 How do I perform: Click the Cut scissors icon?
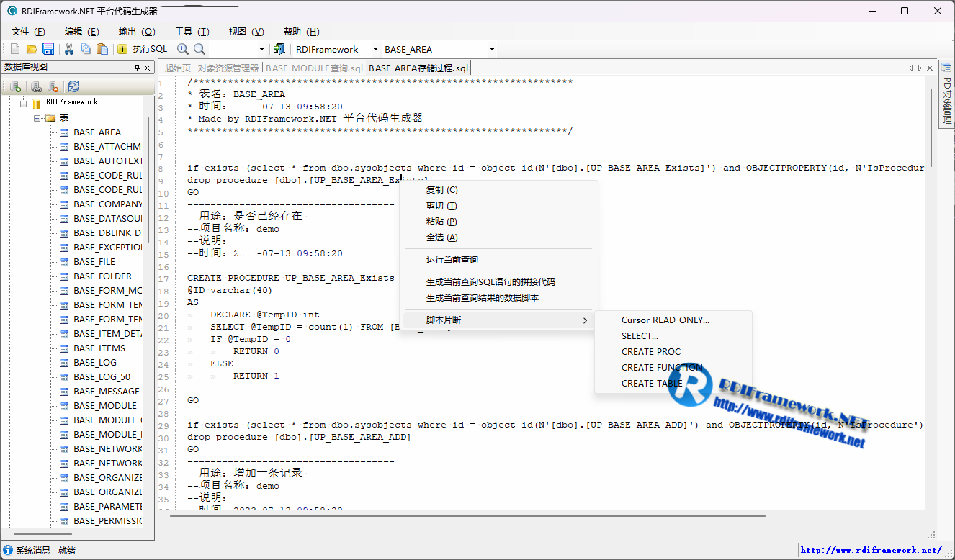click(69, 49)
